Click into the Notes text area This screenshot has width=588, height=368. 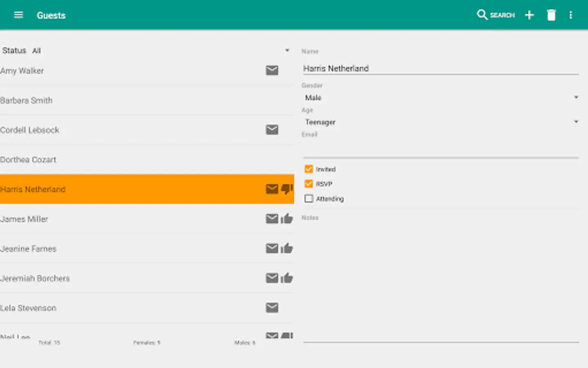441,282
